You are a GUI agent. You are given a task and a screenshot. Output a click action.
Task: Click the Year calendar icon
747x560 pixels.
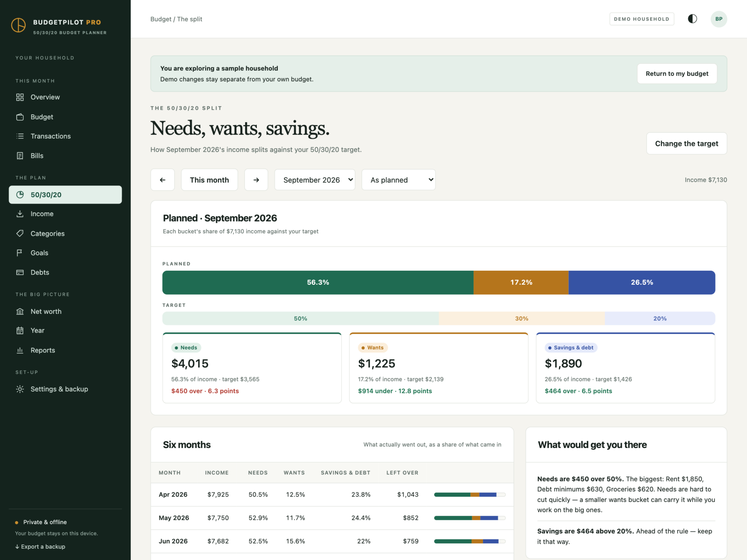(20, 331)
